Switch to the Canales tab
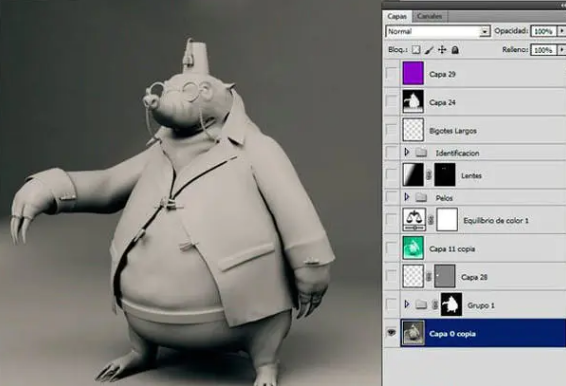Viewport: 566px width, 386px height. coord(430,16)
